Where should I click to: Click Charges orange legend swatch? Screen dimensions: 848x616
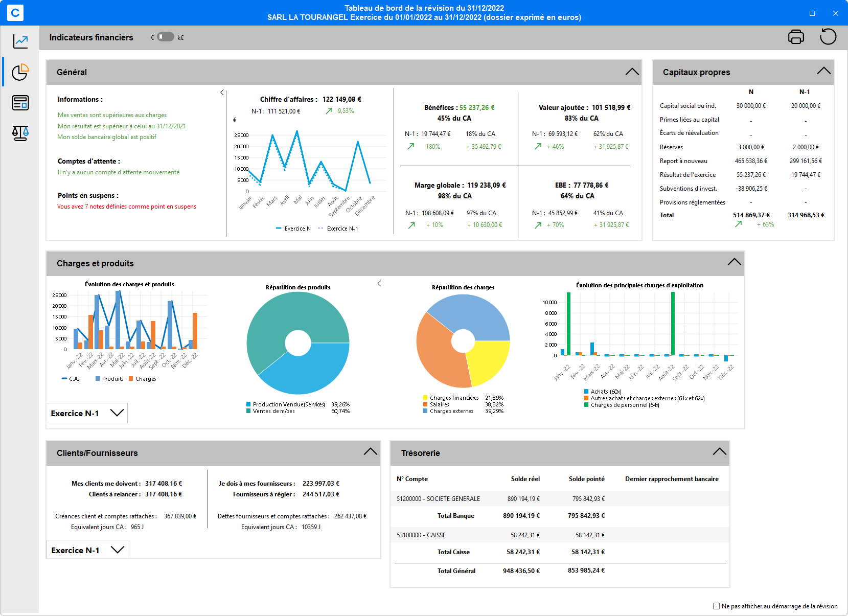[131, 379]
